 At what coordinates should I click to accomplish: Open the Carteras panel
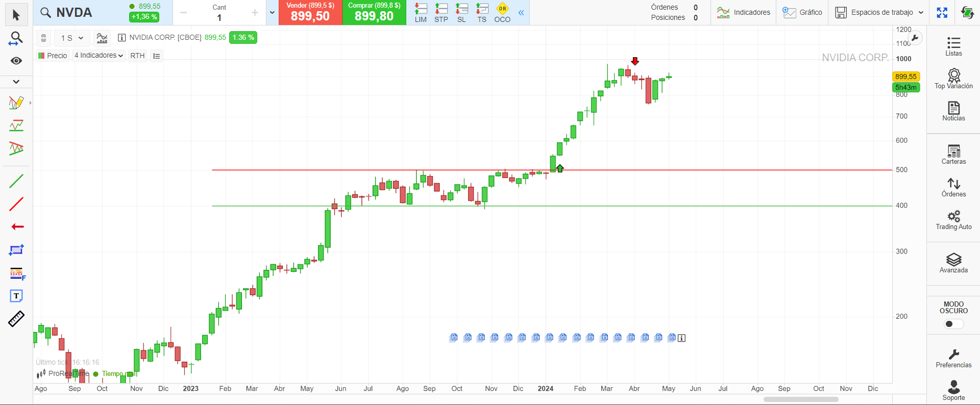pos(953,155)
